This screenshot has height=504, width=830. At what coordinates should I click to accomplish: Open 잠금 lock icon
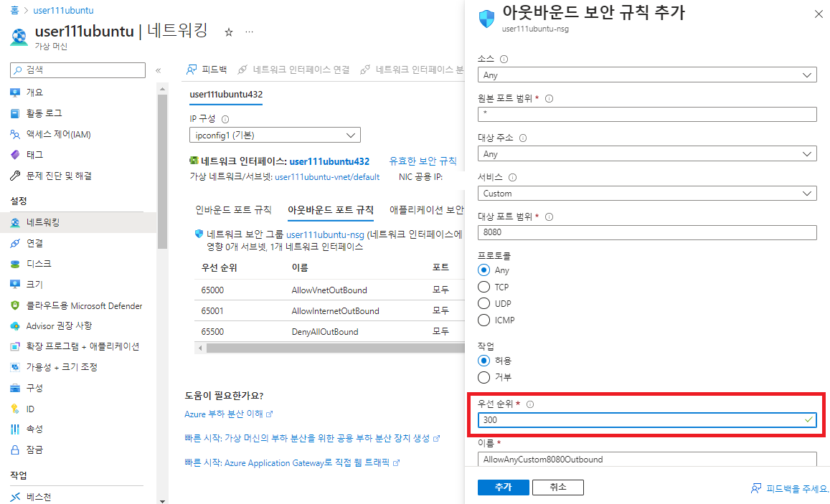15,450
